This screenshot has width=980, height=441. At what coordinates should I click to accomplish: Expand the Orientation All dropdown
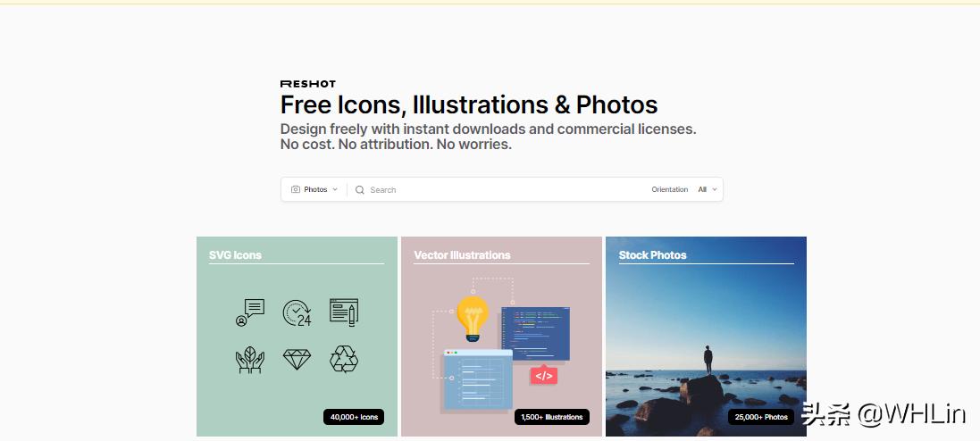pos(708,189)
